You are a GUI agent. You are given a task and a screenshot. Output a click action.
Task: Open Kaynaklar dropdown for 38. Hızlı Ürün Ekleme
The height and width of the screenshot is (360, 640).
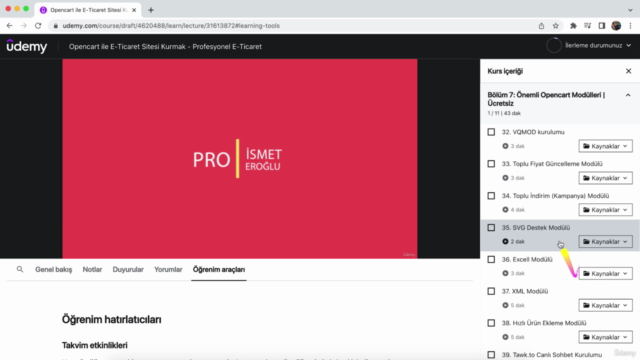click(605, 337)
